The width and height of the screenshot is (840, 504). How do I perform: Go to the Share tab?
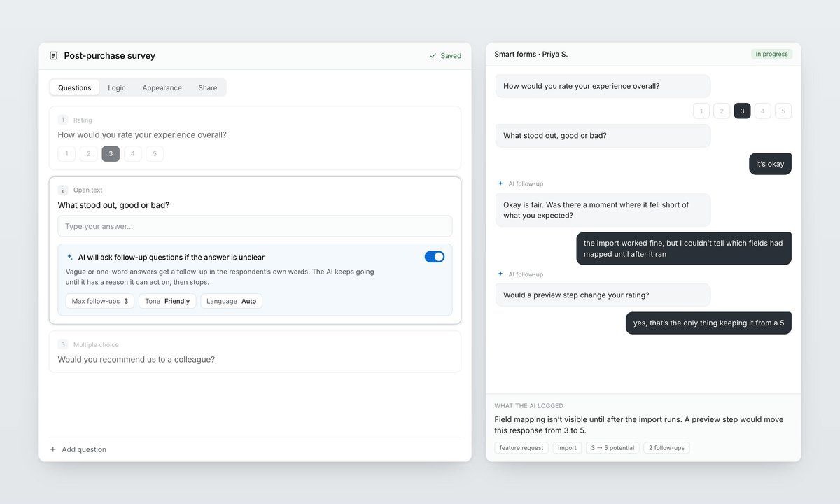point(208,88)
